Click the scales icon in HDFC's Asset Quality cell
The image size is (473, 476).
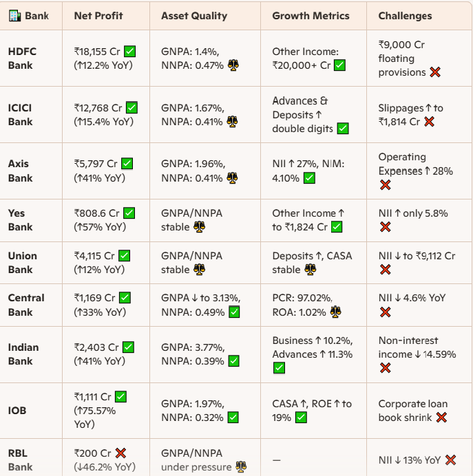(x=233, y=65)
